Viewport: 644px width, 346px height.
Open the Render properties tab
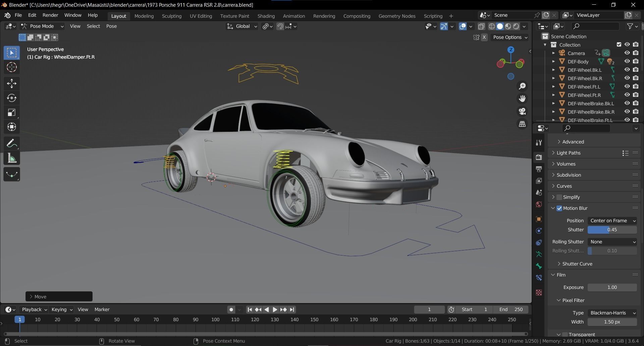(x=539, y=157)
